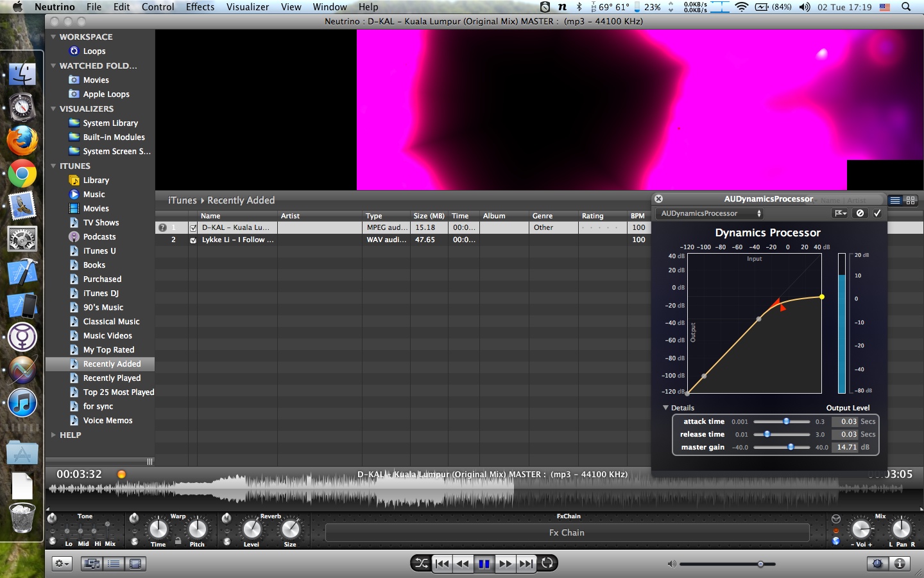Open flag presets menu in AUDynamicsProcessor
Screen dimensions: 924x578
pyautogui.click(x=840, y=213)
